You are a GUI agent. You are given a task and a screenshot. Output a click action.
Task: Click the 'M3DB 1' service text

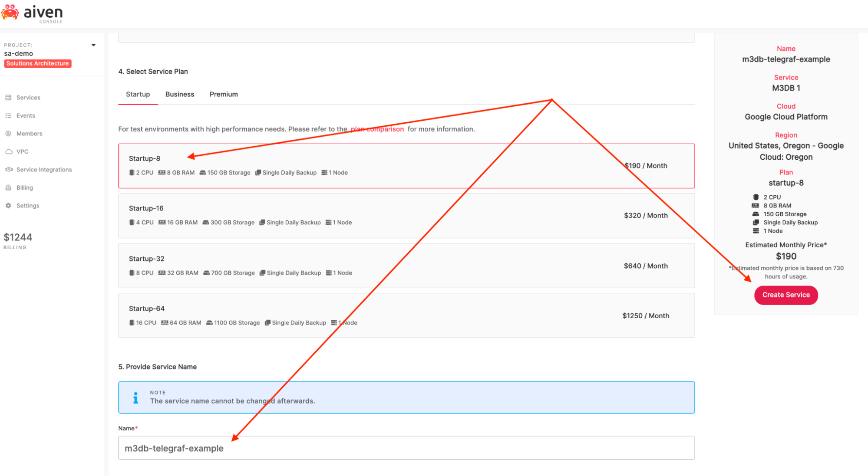pyautogui.click(x=786, y=88)
